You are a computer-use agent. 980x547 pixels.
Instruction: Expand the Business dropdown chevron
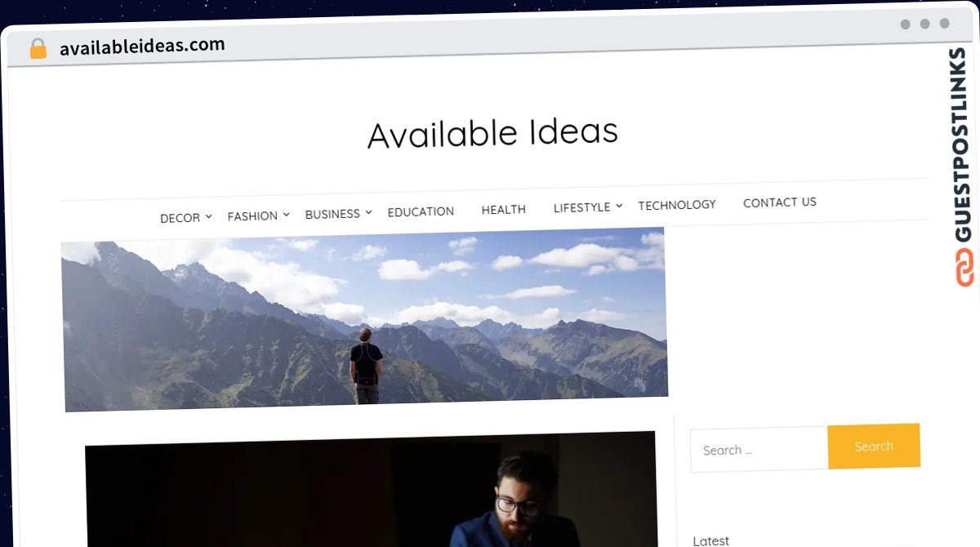pyautogui.click(x=368, y=212)
